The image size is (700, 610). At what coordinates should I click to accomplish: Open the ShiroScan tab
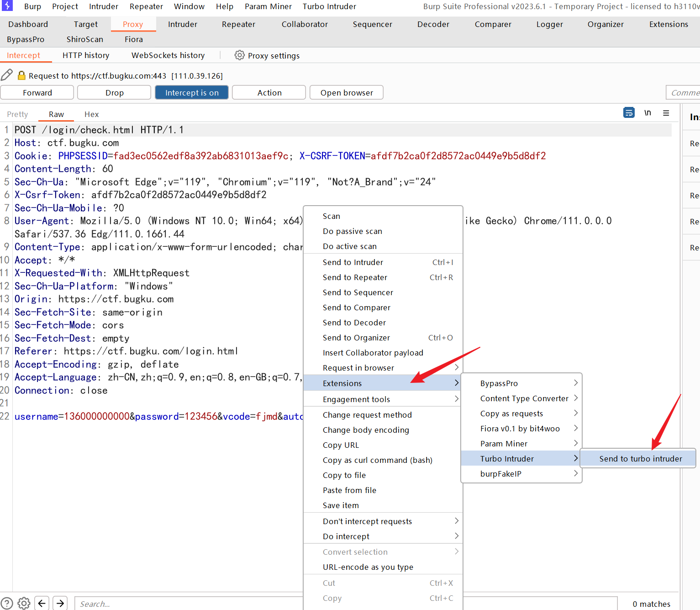[x=85, y=39]
